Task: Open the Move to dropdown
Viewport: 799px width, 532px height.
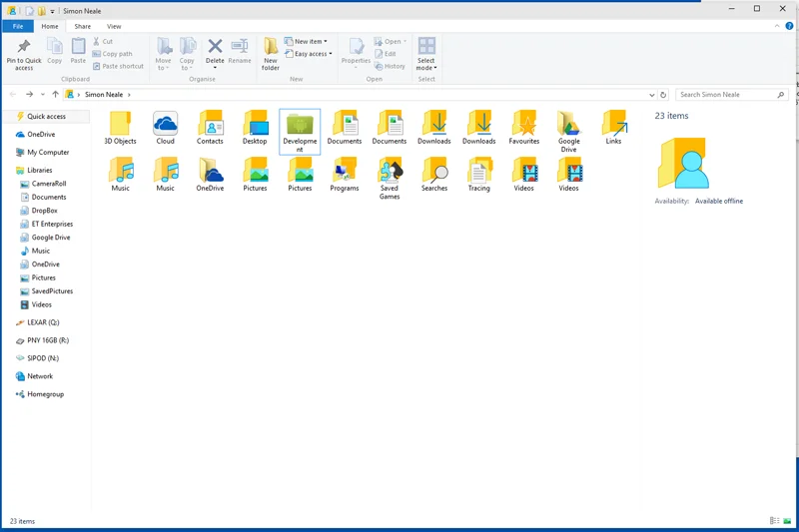Action: coord(163,54)
